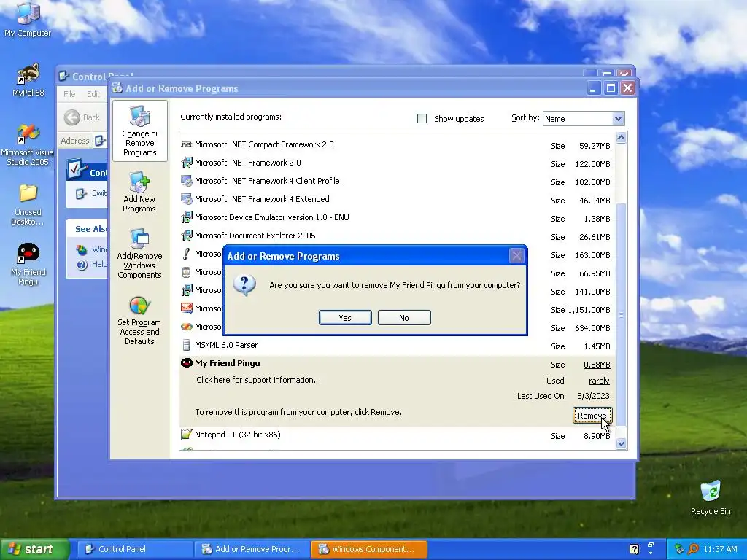Click Notepad++ (32-bit x86) entry icon
This screenshot has width=747, height=560.
[x=186, y=435]
